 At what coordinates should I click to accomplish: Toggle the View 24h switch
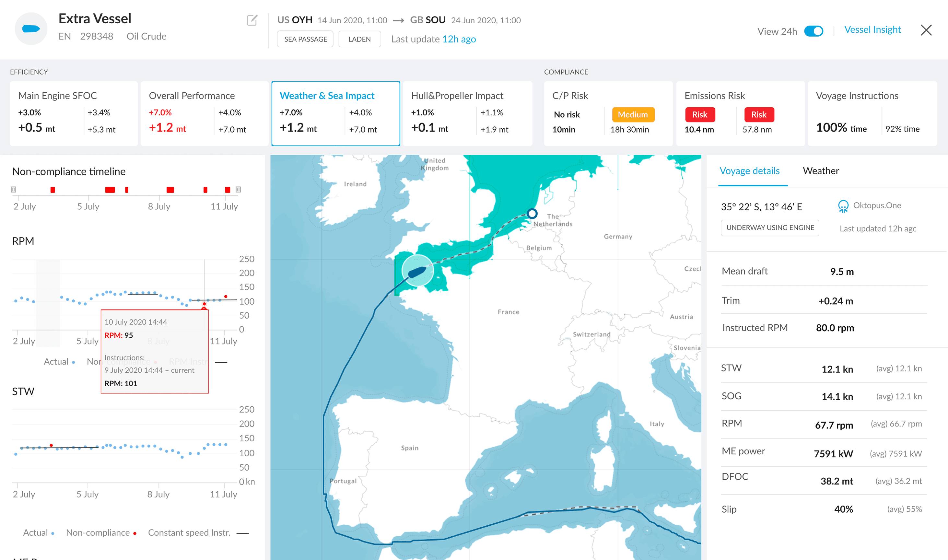[813, 31]
